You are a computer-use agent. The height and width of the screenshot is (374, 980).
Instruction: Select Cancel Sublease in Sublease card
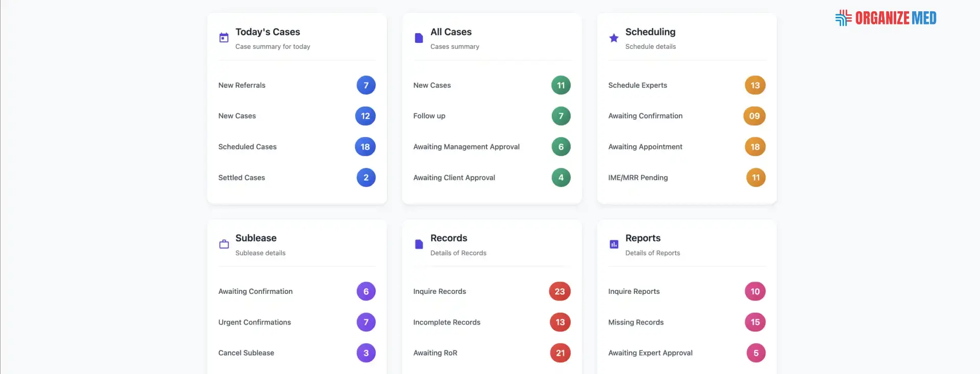(246, 353)
